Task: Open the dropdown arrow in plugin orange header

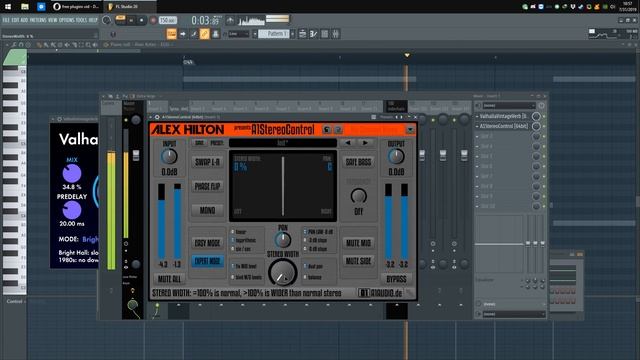Action: coord(410,130)
